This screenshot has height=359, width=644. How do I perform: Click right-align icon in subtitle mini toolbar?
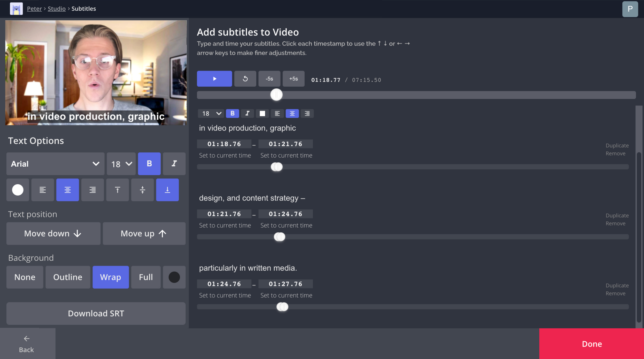tap(307, 113)
